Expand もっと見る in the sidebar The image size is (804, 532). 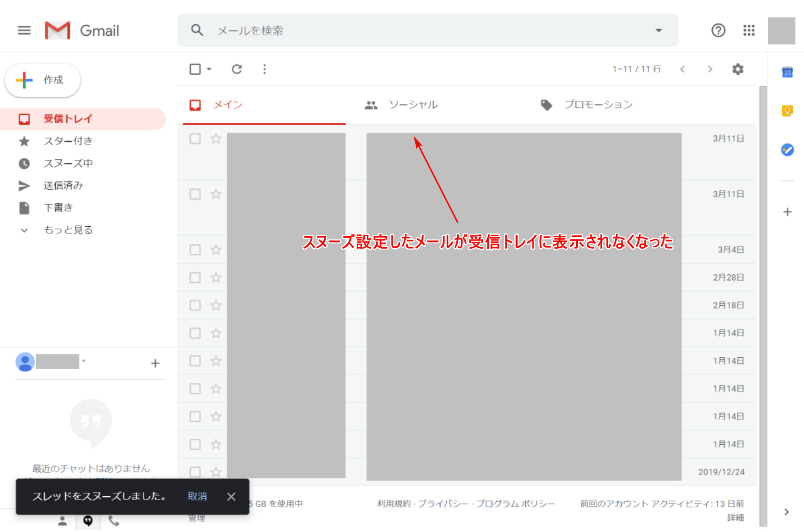point(68,230)
